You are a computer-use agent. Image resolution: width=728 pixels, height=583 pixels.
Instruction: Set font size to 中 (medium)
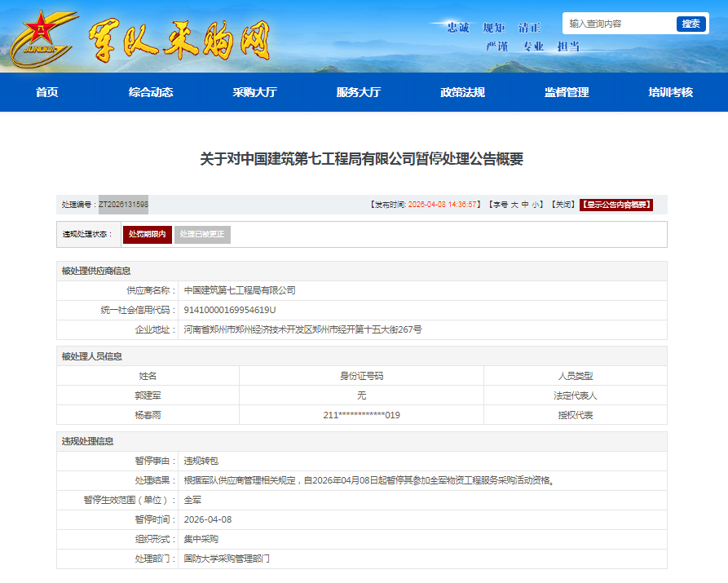click(x=525, y=205)
